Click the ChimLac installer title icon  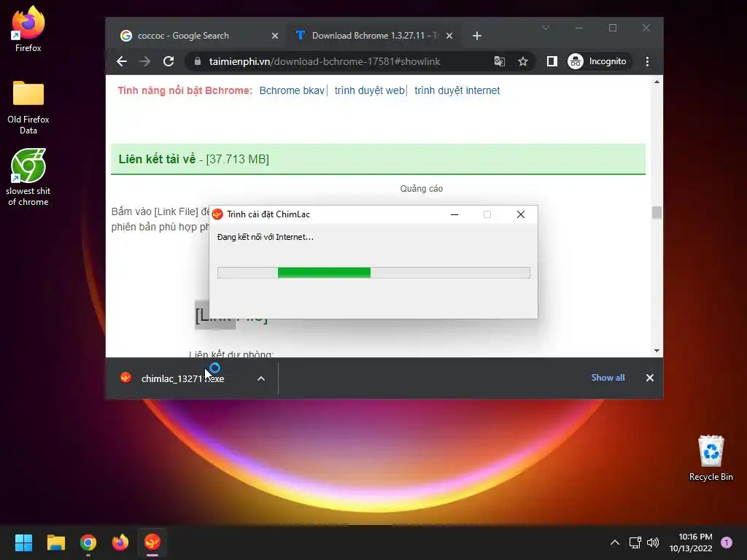pyautogui.click(x=217, y=214)
